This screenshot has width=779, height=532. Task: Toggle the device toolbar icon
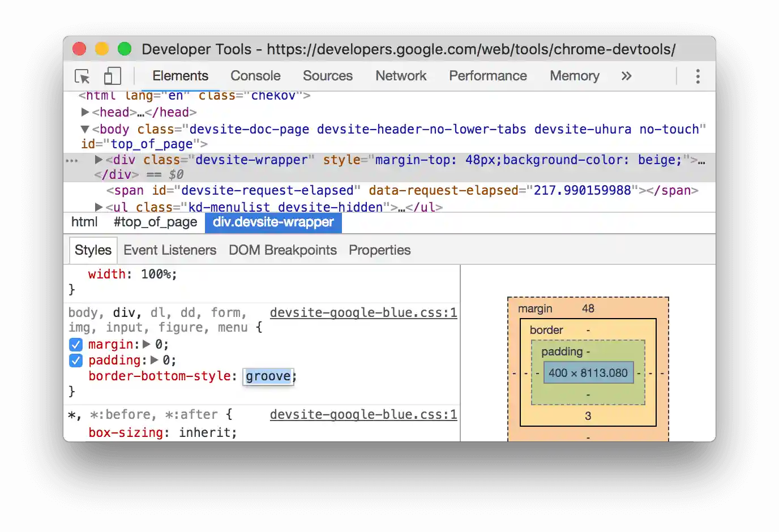(x=113, y=76)
